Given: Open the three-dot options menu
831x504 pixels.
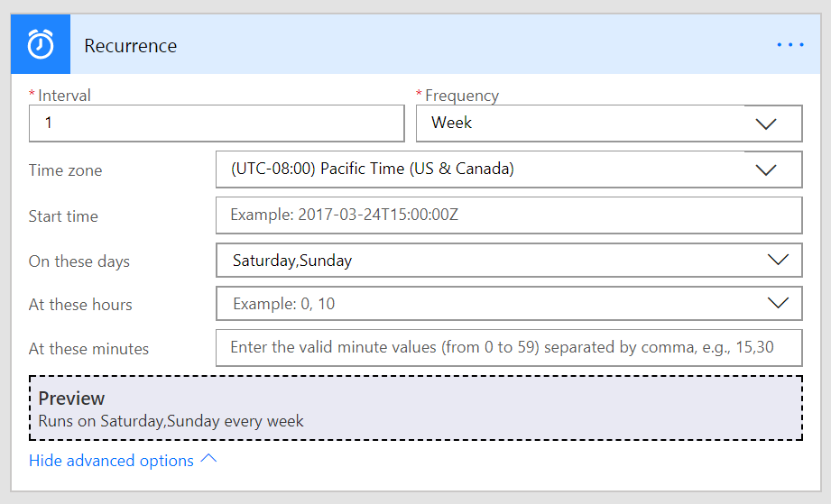Looking at the screenshot, I should pos(789,45).
